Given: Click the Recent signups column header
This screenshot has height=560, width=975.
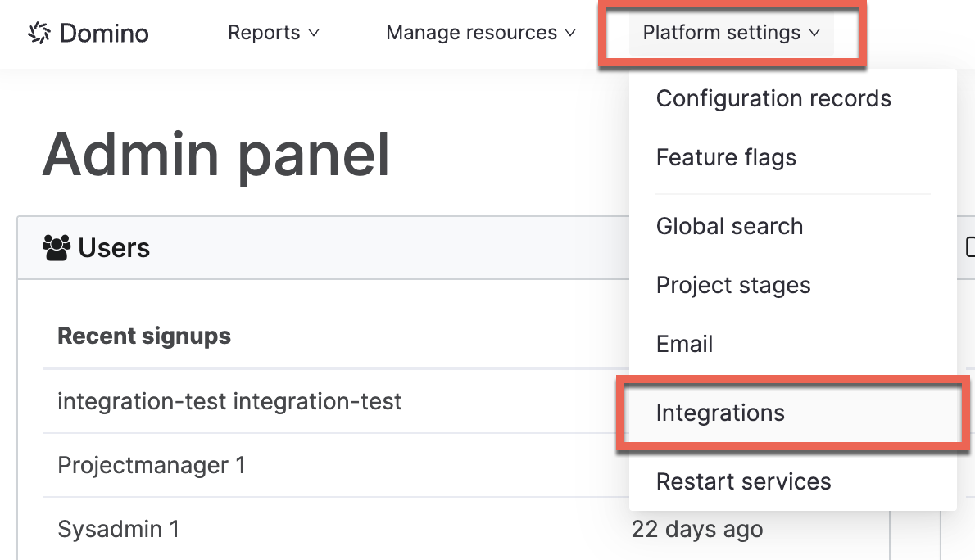Looking at the screenshot, I should (x=143, y=336).
